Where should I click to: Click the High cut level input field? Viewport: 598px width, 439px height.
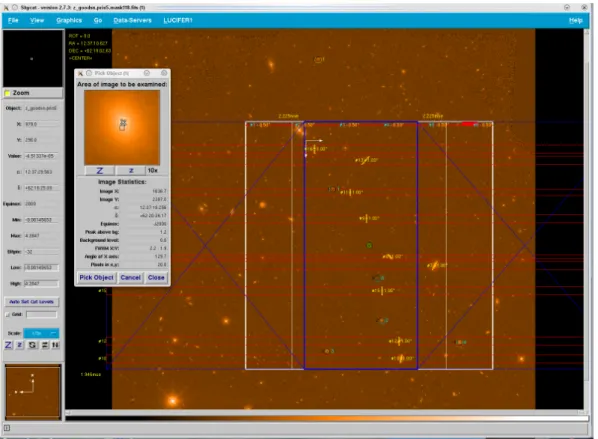pos(42,284)
